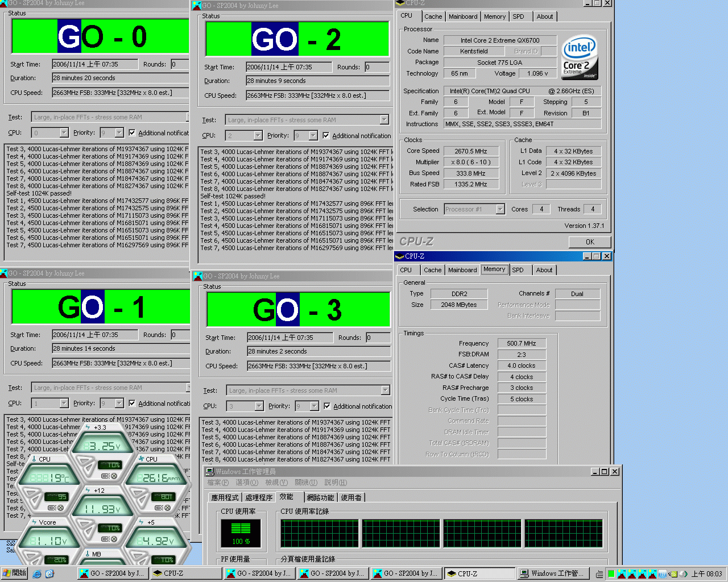Open Task Manager 網路功能 tab
728x582 pixels.
[x=320, y=497]
